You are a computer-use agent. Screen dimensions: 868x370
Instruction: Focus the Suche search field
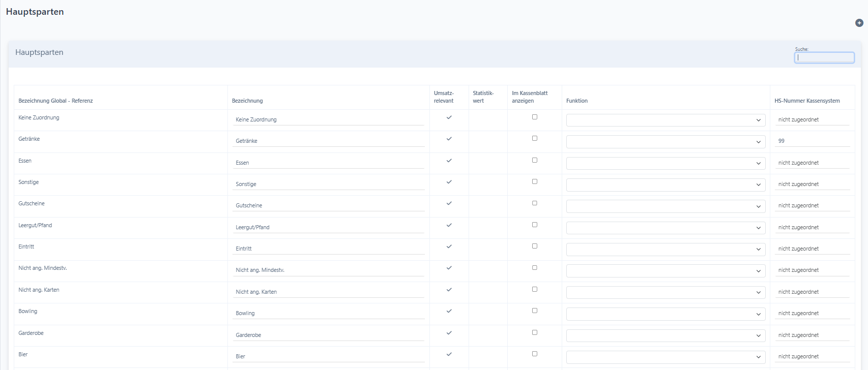pos(824,57)
